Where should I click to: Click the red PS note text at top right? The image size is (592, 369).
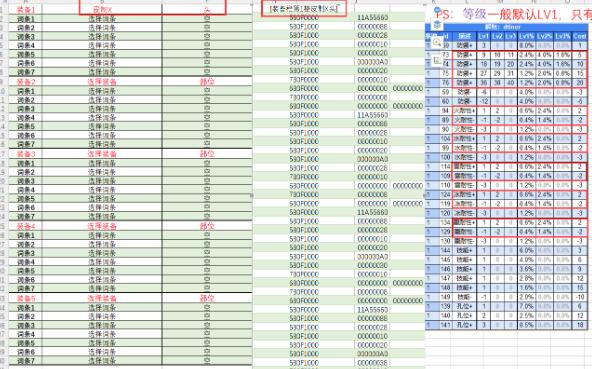click(x=513, y=14)
